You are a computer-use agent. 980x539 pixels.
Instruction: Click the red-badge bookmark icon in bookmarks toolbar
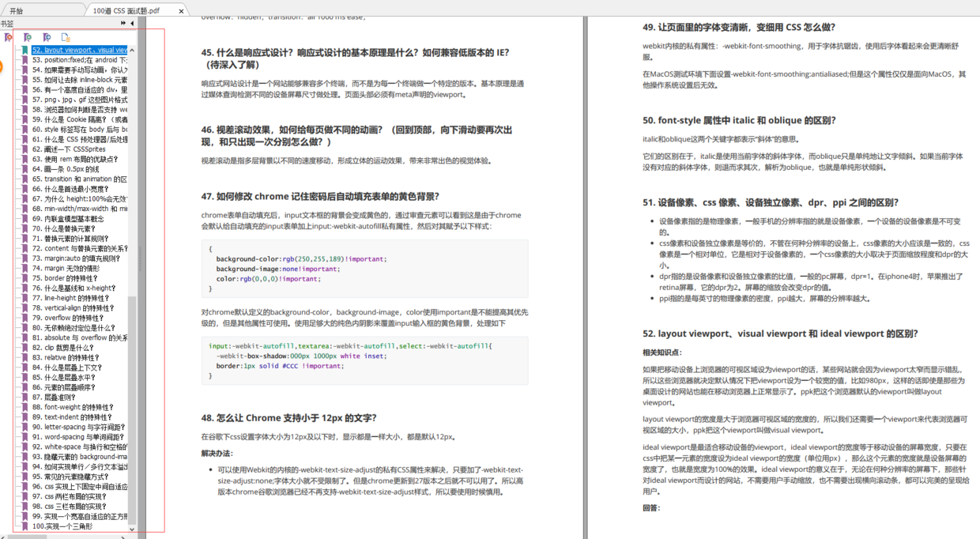point(9,37)
